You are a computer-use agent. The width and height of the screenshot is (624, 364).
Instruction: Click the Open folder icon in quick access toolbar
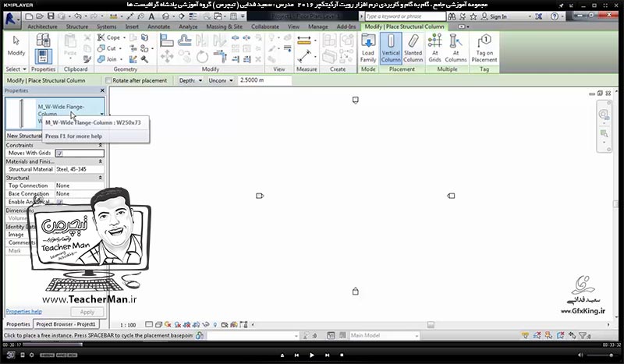click(x=40, y=16)
